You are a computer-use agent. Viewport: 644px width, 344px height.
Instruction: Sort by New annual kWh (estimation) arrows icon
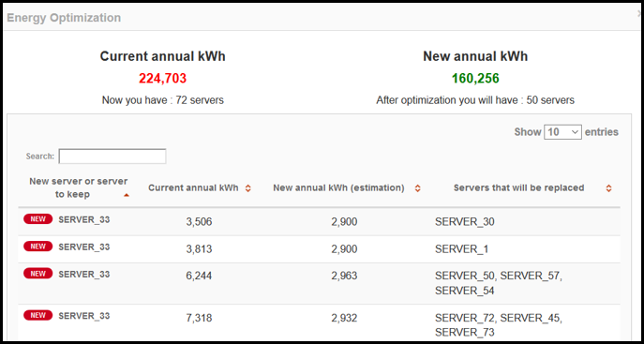pos(418,188)
